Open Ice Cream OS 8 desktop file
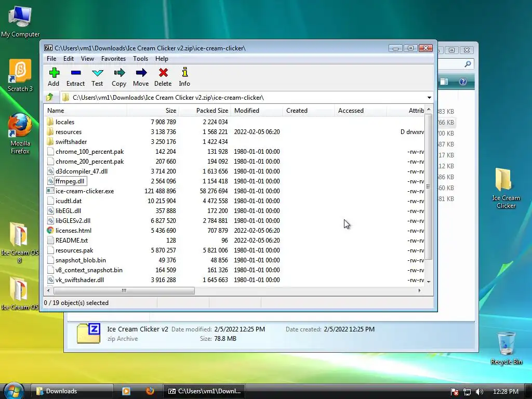This screenshot has width=532, height=399. 19,243
